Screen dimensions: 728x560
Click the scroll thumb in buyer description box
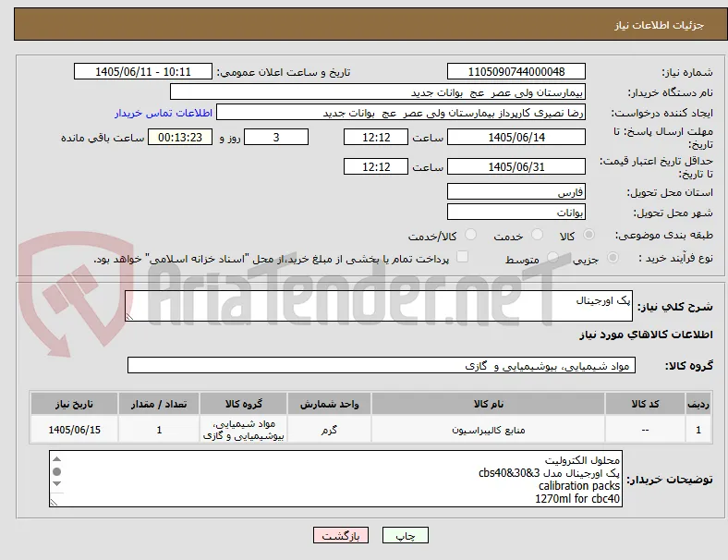(56, 472)
